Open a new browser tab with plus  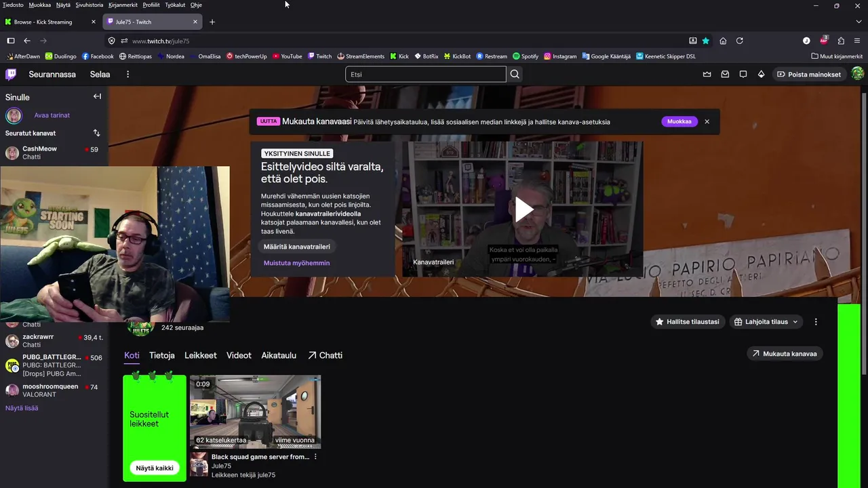tap(212, 22)
